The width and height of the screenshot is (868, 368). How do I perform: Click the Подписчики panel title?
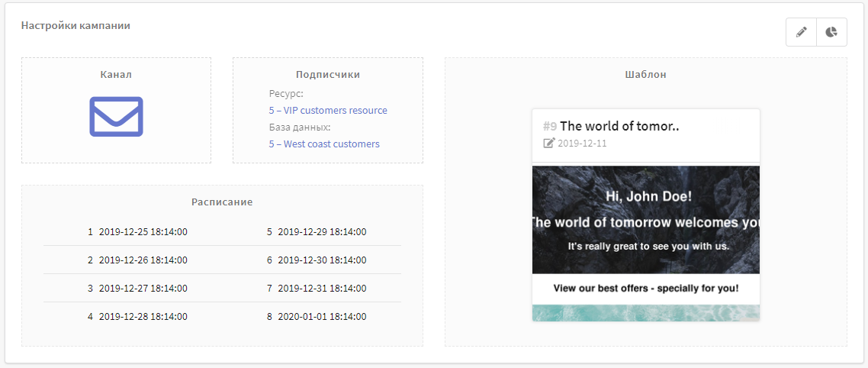(328, 75)
